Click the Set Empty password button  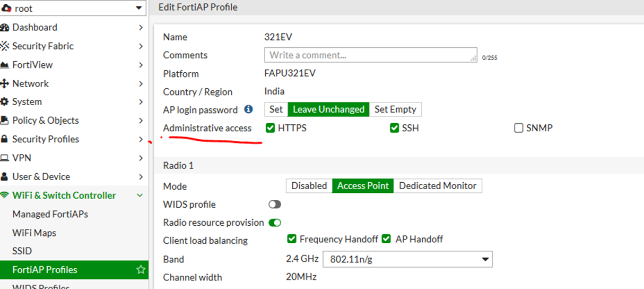[395, 109]
